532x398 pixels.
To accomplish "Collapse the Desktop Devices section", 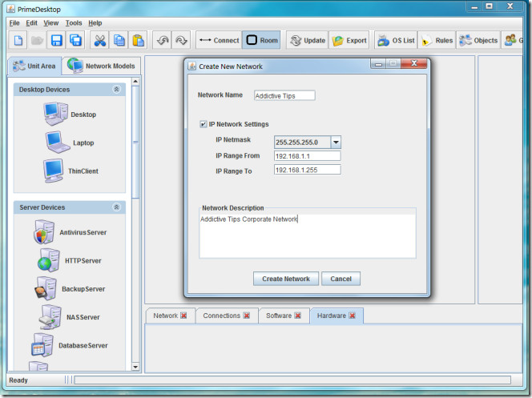I will (116, 90).
